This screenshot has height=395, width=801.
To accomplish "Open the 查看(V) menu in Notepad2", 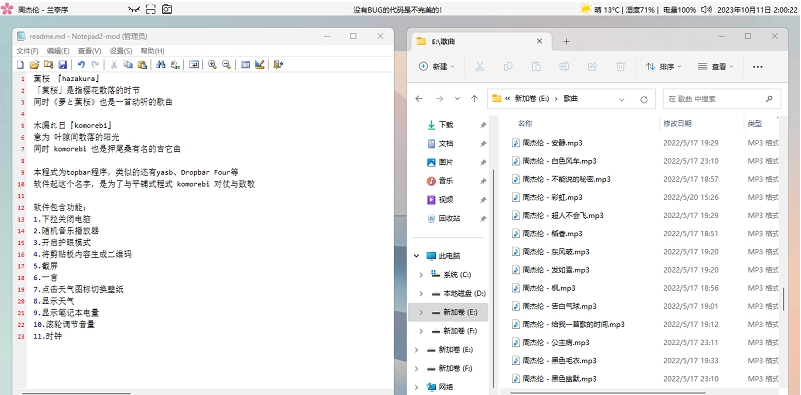I will (x=89, y=51).
